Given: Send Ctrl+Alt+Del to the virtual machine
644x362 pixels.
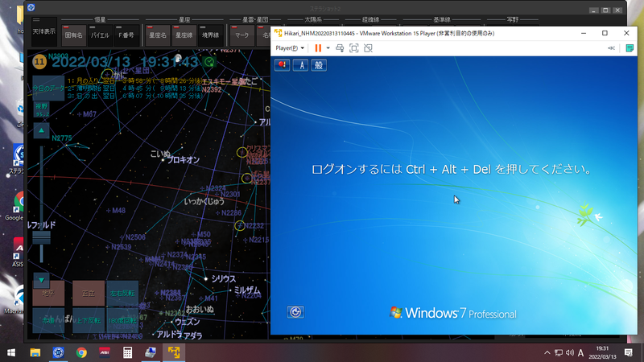Looking at the screenshot, I should (340, 48).
